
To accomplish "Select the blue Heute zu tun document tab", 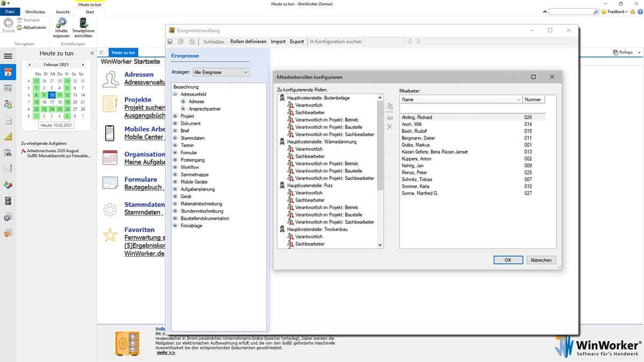I will pyautogui.click(x=123, y=53).
